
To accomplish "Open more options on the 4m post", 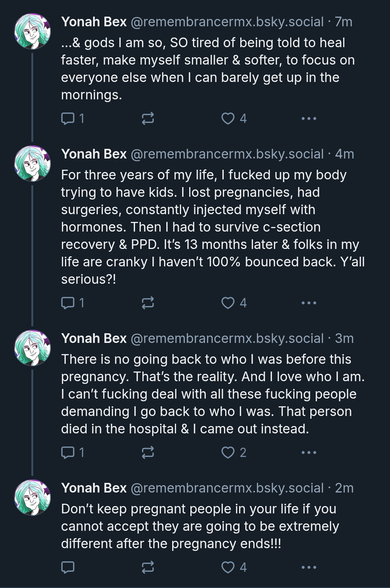I will [309, 303].
